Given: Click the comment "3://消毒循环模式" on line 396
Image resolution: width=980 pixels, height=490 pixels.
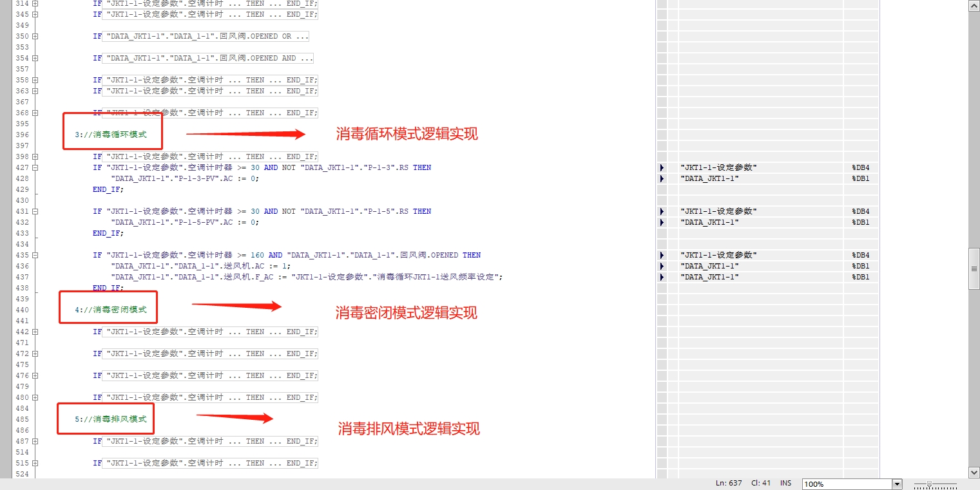Looking at the screenshot, I should (x=110, y=135).
